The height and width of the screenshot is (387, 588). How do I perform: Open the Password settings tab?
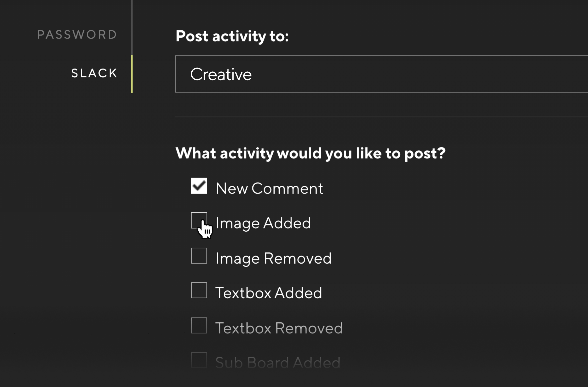click(77, 35)
